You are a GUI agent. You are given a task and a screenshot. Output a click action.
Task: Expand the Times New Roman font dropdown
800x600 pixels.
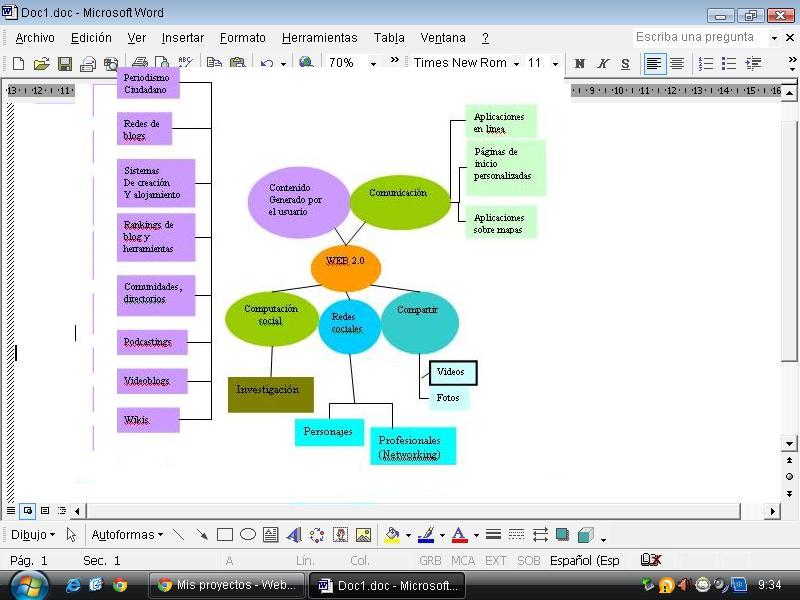[516, 63]
